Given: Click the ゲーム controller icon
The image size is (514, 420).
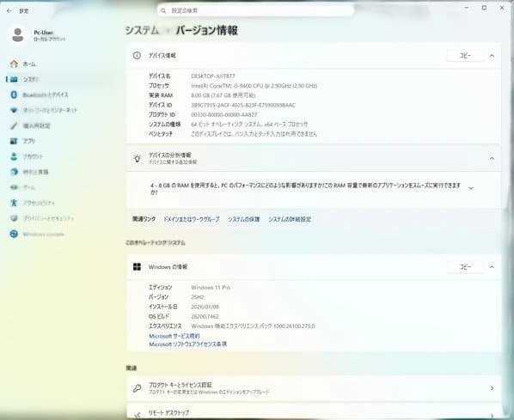Looking at the screenshot, I should pyautogui.click(x=14, y=187).
